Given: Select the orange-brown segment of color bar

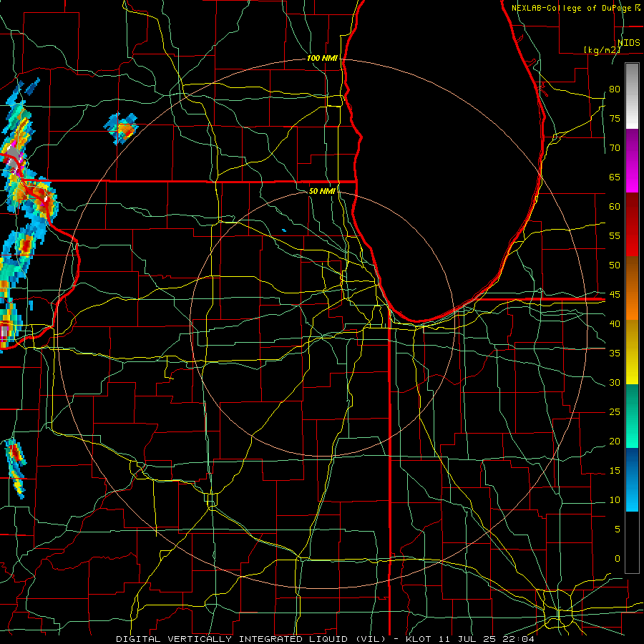Looking at the screenshot, I should (632, 288).
